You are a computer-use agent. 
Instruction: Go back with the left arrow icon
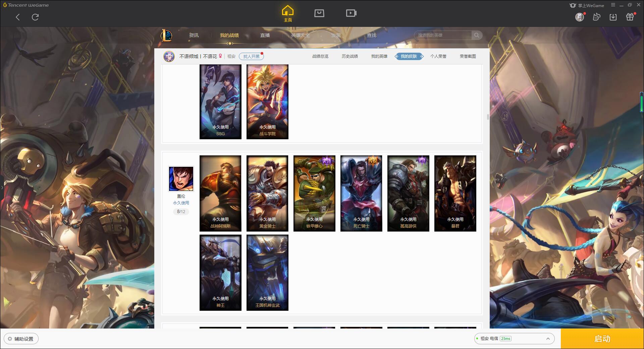coord(18,17)
